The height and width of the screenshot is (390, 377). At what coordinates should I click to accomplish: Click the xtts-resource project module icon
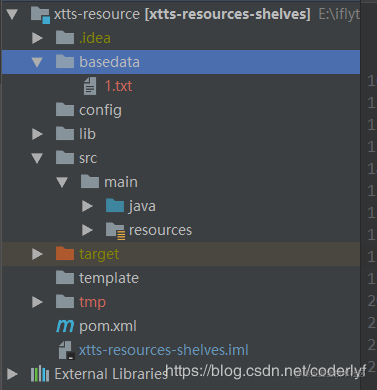tap(40, 15)
